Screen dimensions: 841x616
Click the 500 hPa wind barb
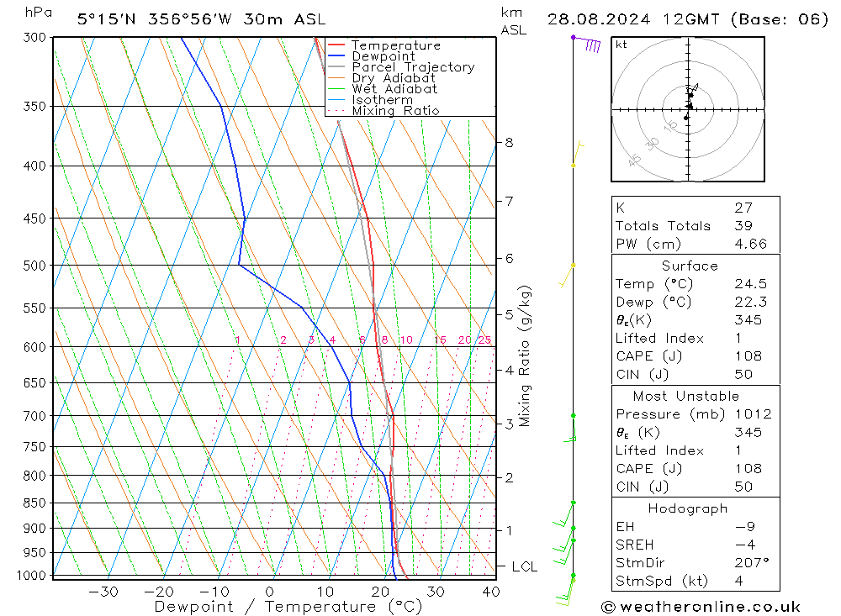(x=568, y=276)
